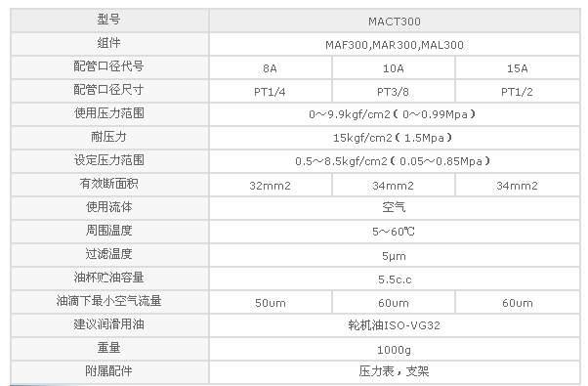Select the 15A port code cell
This screenshot has width=588, height=386.
pyautogui.click(x=517, y=67)
